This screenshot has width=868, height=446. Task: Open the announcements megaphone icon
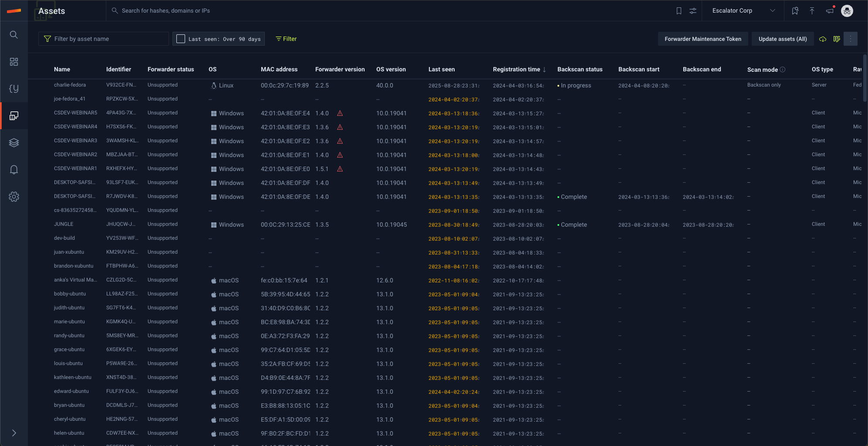(830, 11)
